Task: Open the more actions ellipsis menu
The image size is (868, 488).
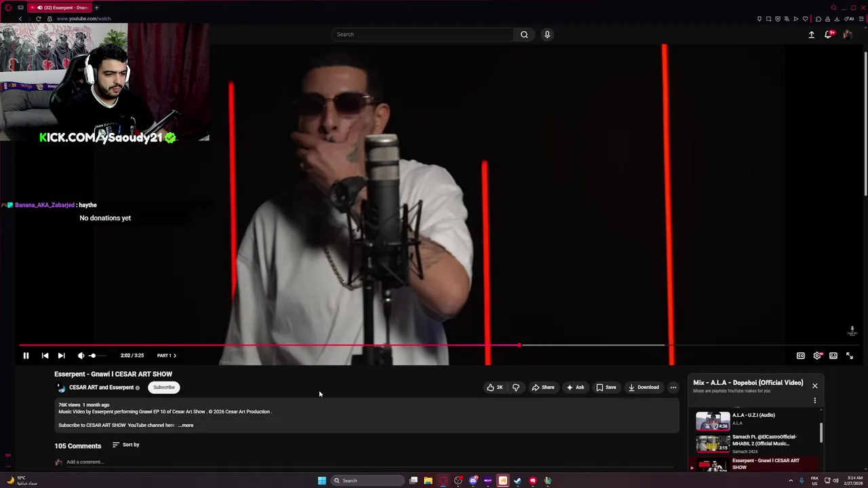Action: coord(673,388)
